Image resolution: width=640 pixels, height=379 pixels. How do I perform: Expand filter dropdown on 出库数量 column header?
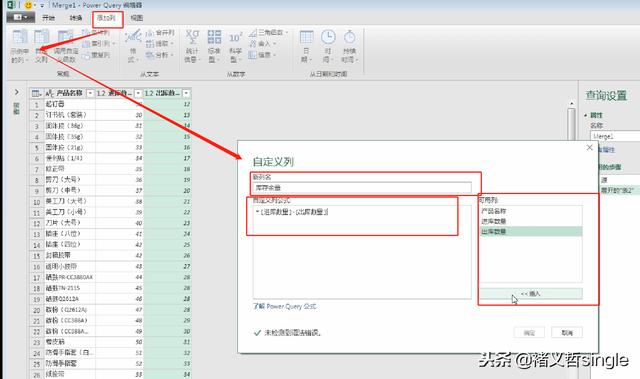click(x=187, y=93)
